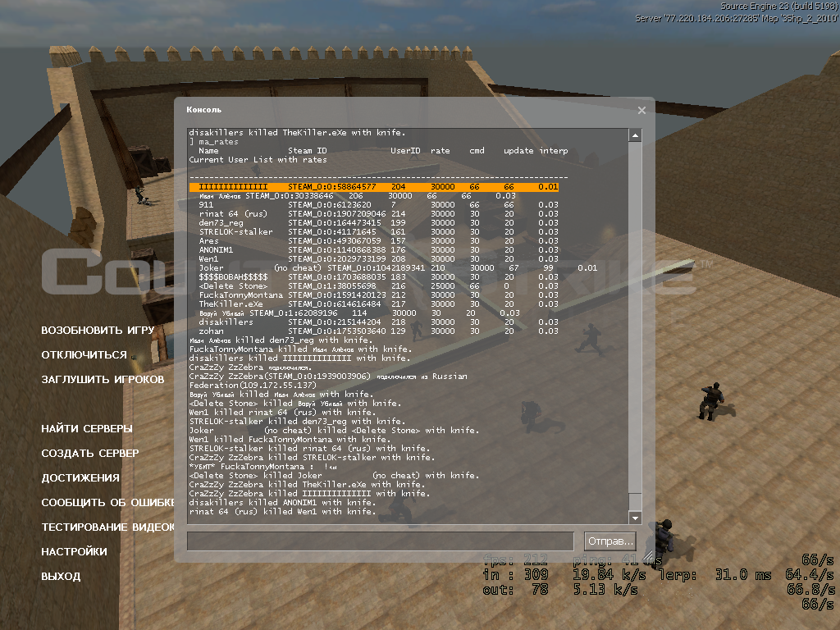The height and width of the screenshot is (630, 840).
Task: Click log line "disakillers killed TheKiller.eXe with knife."
Action: pyautogui.click(x=297, y=133)
